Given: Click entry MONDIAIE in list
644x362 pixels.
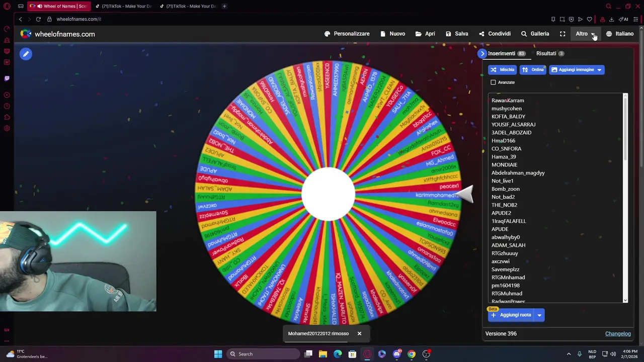Looking at the screenshot, I should click(x=504, y=165).
